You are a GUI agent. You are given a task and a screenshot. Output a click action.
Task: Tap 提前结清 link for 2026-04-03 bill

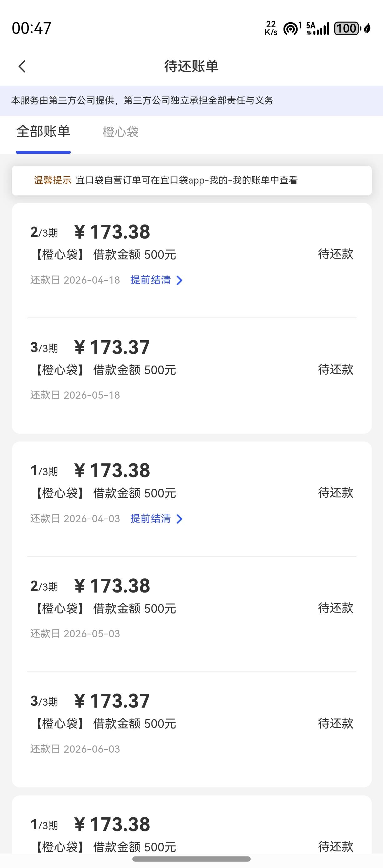(x=151, y=518)
